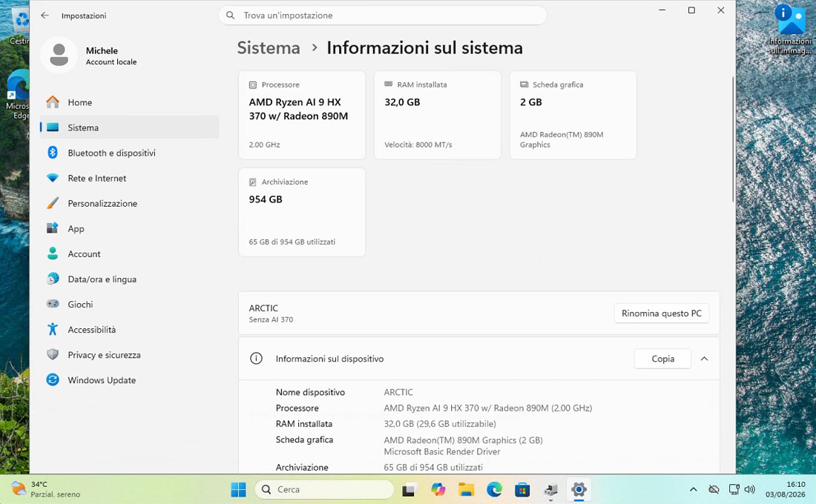Click the Settings gear in the taskbar
Image resolution: width=816 pixels, height=504 pixels.
click(x=578, y=489)
